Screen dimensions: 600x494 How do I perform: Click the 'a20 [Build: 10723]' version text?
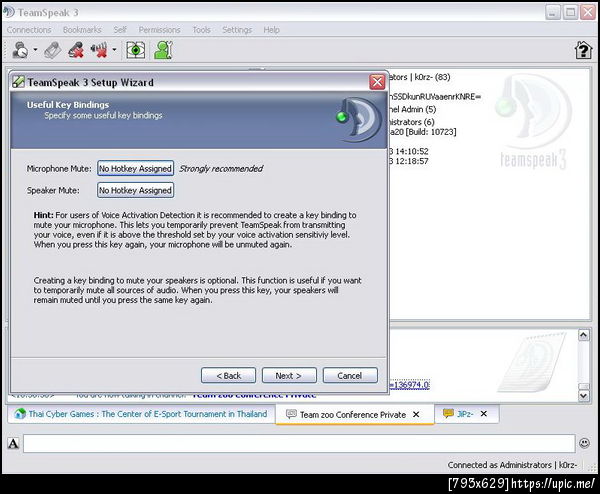pos(422,132)
